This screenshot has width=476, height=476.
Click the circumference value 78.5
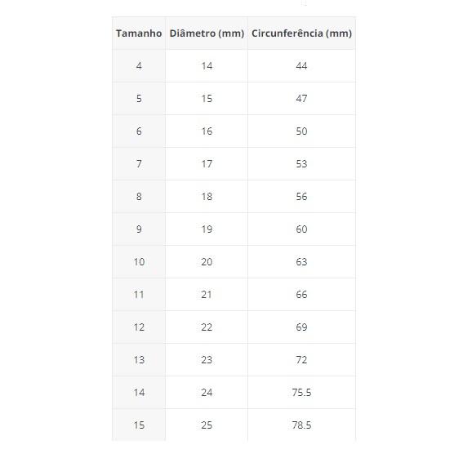tap(301, 425)
